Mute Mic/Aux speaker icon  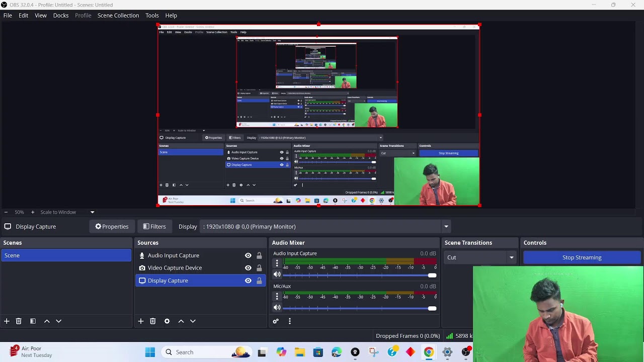click(x=277, y=308)
